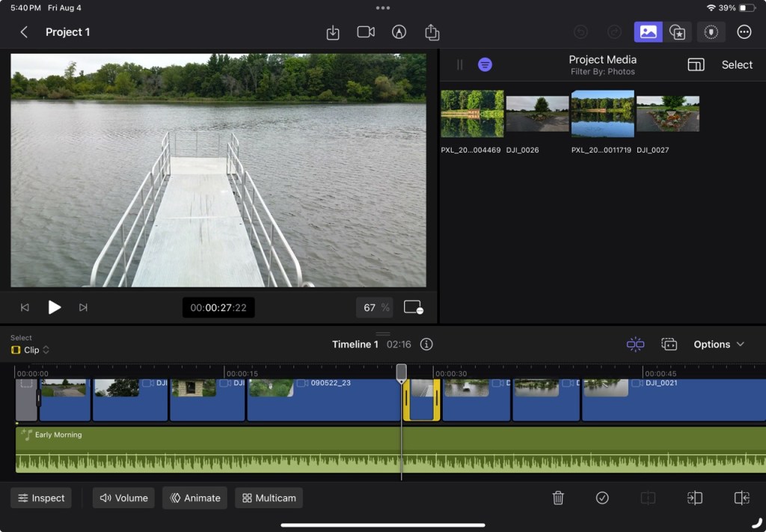Delete the selected clip with trash icon
766x532 pixels.
tap(558, 498)
